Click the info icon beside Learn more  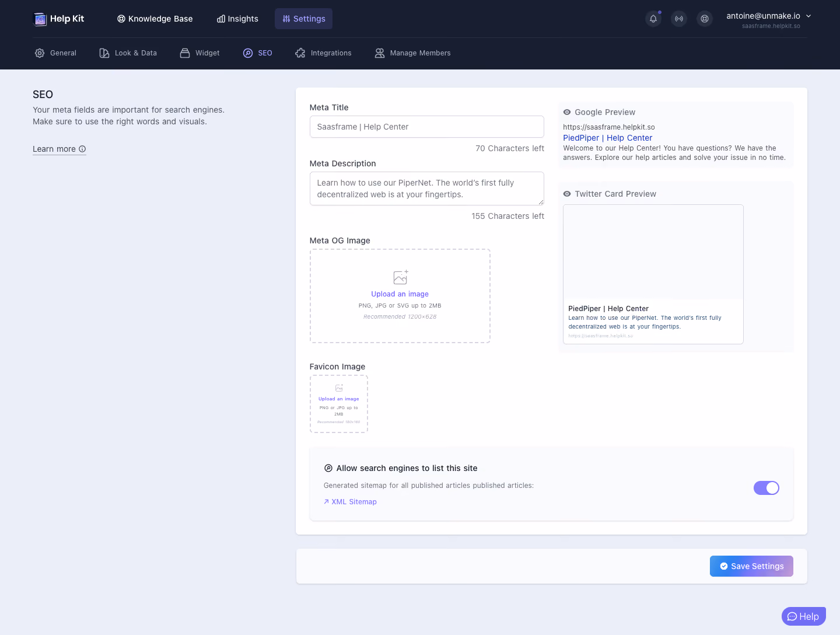point(82,149)
